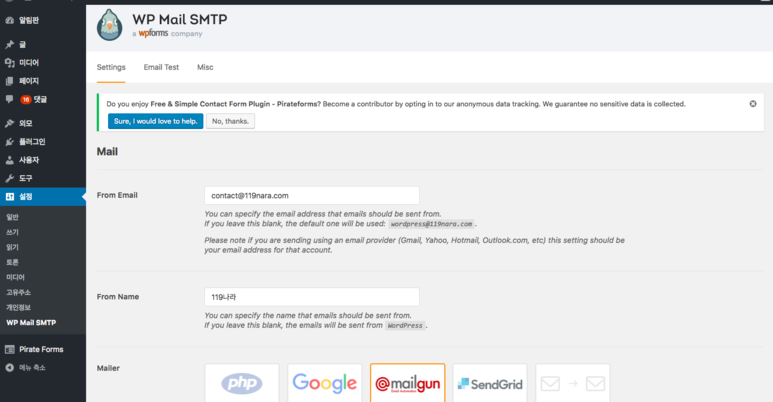The image size is (773, 402).
Task: Click the From Email label
Action: coord(117,195)
